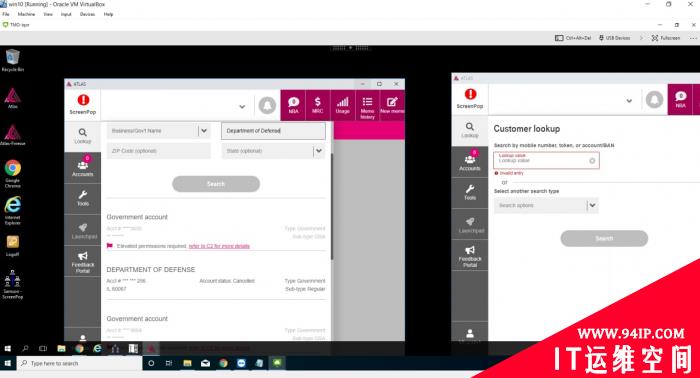This screenshot has height=378, width=700.
Task: Click the ZIP Code (optional) input field
Action: (x=158, y=151)
